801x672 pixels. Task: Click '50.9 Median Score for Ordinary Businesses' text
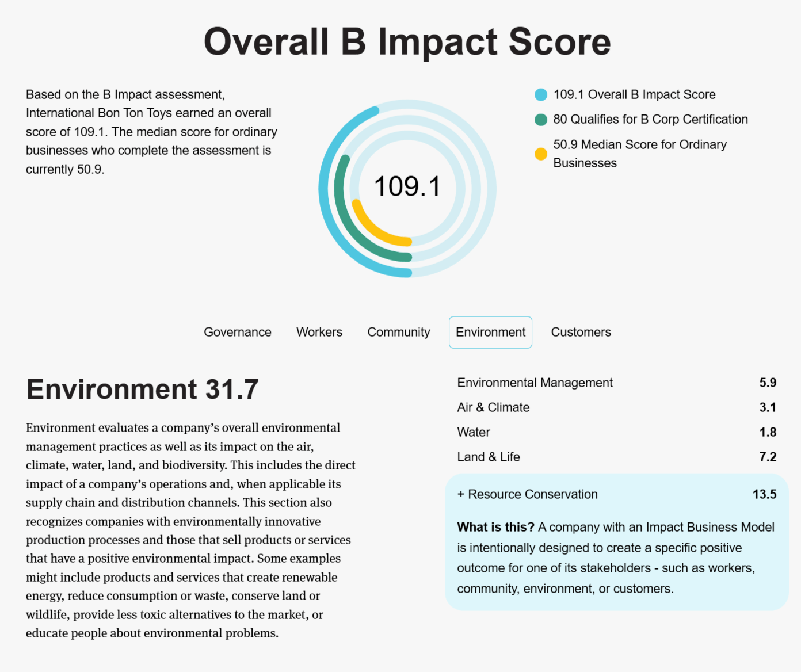pos(640,154)
